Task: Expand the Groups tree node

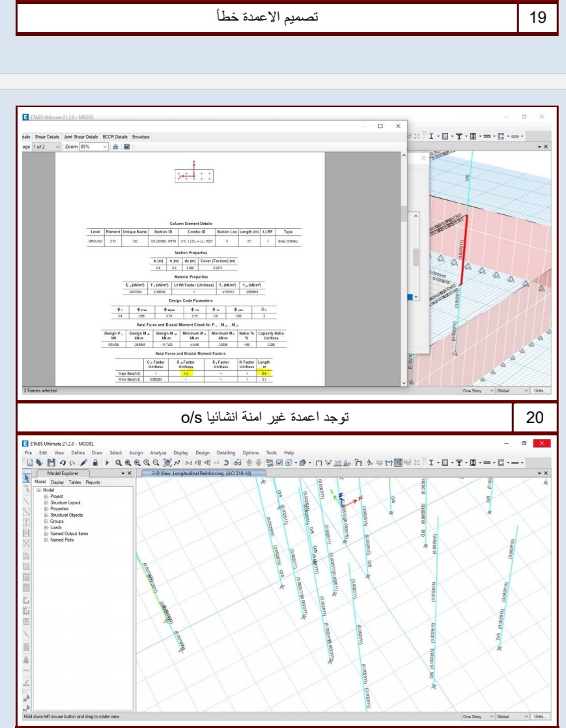Action: pyautogui.click(x=46, y=521)
